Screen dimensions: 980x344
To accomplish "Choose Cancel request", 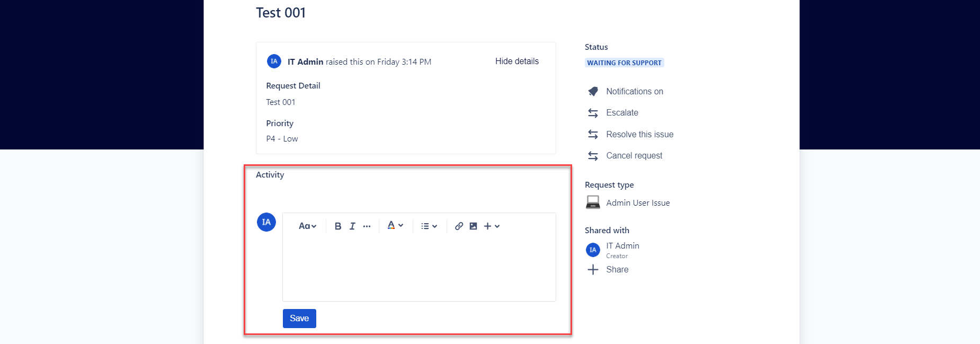I will point(634,156).
